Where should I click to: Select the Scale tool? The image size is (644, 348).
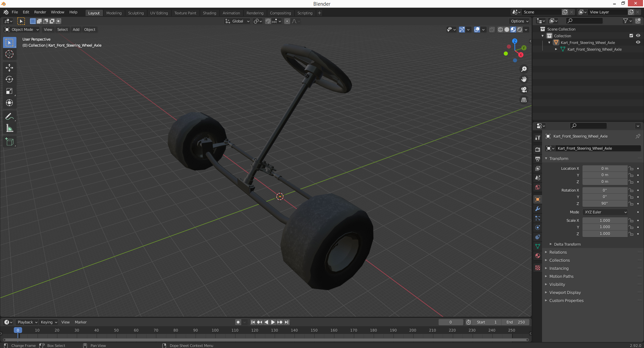point(9,91)
